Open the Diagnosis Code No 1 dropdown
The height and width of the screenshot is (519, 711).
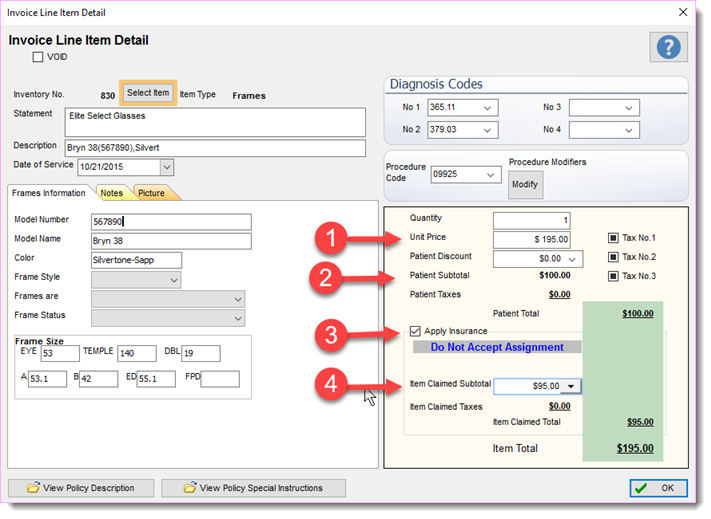point(487,108)
